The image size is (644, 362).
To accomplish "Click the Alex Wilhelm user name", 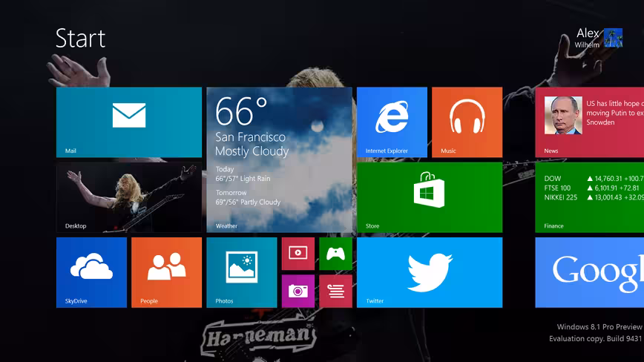I will tap(588, 38).
